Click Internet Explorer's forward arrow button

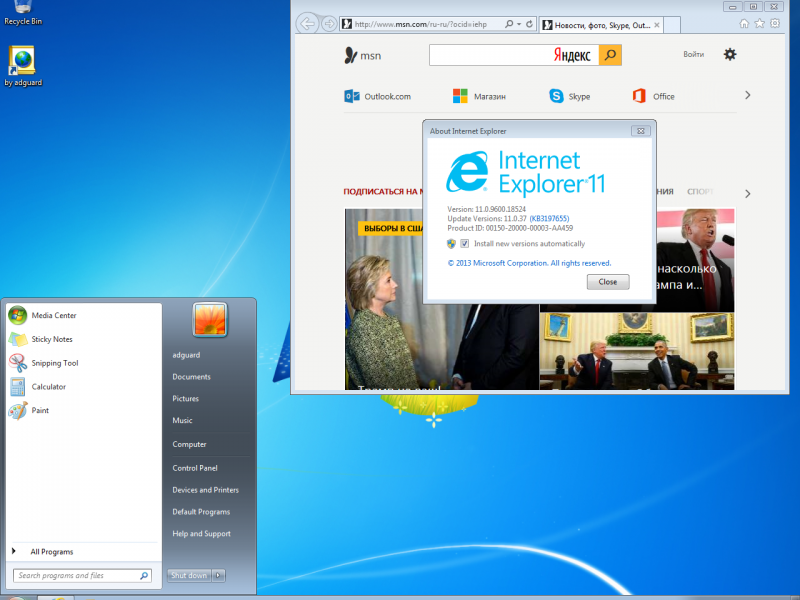coord(329,24)
